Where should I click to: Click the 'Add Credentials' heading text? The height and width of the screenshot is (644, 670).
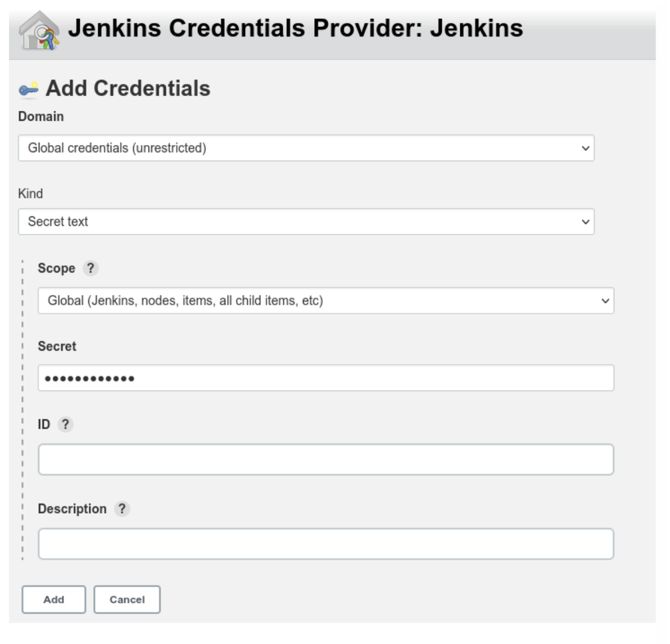[x=128, y=88]
